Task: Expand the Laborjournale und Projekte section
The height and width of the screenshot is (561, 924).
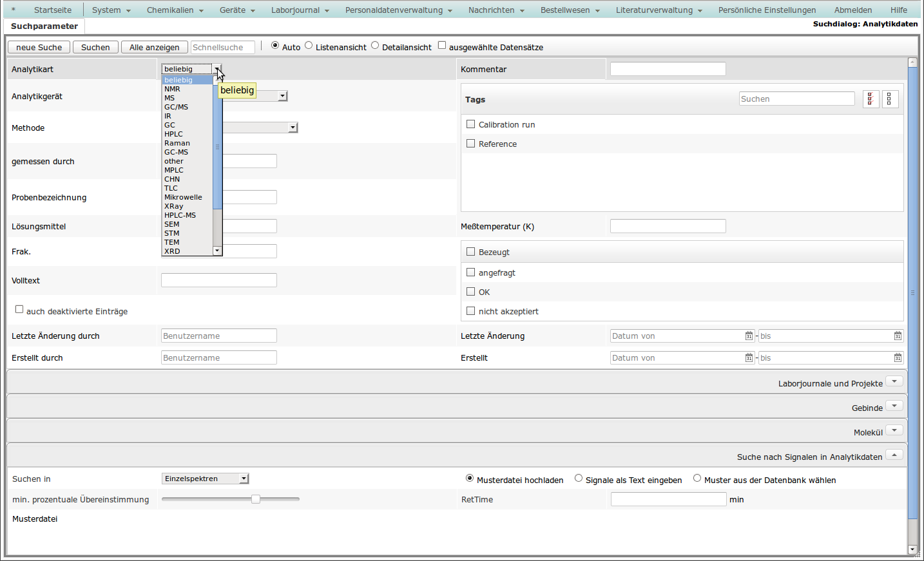Action: click(x=894, y=381)
